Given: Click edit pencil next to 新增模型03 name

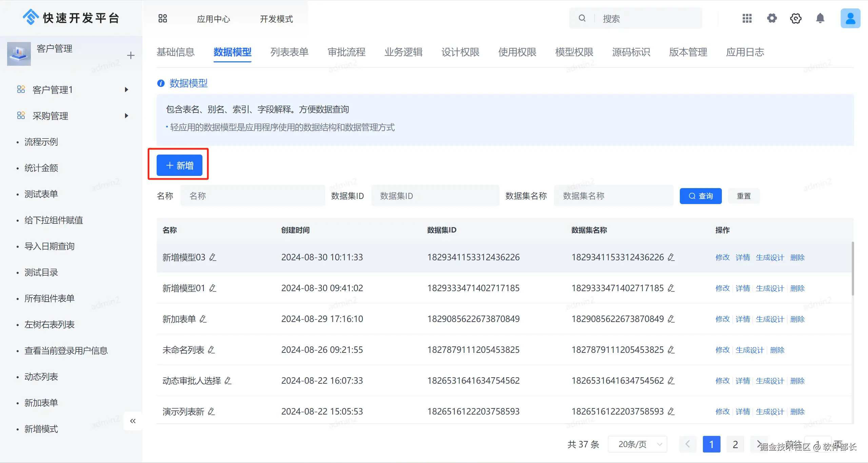Looking at the screenshot, I should [x=213, y=257].
